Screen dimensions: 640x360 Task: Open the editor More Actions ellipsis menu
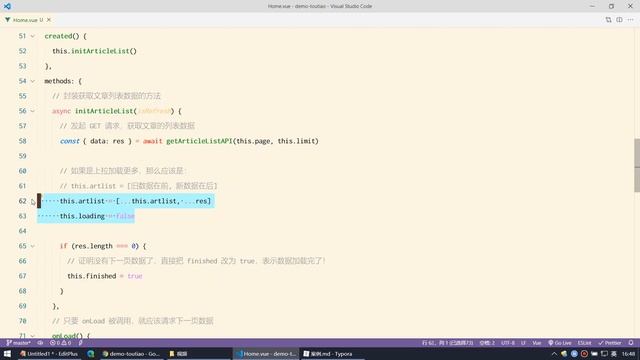click(x=631, y=20)
